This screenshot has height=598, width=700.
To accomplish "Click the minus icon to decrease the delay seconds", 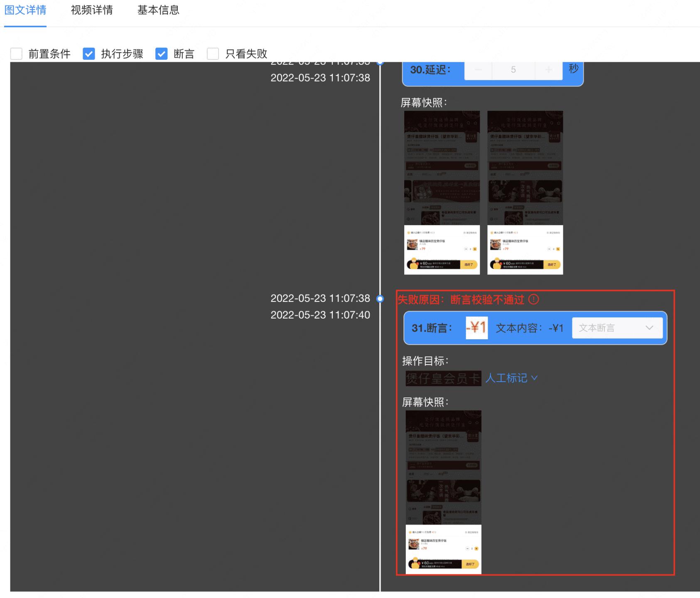I will 478,70.
